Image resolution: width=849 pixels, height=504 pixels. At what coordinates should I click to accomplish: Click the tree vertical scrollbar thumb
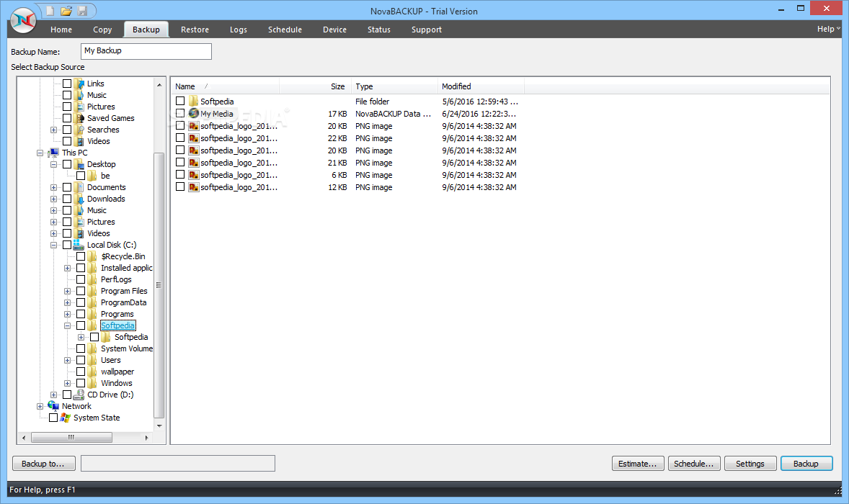pos(159,286)
